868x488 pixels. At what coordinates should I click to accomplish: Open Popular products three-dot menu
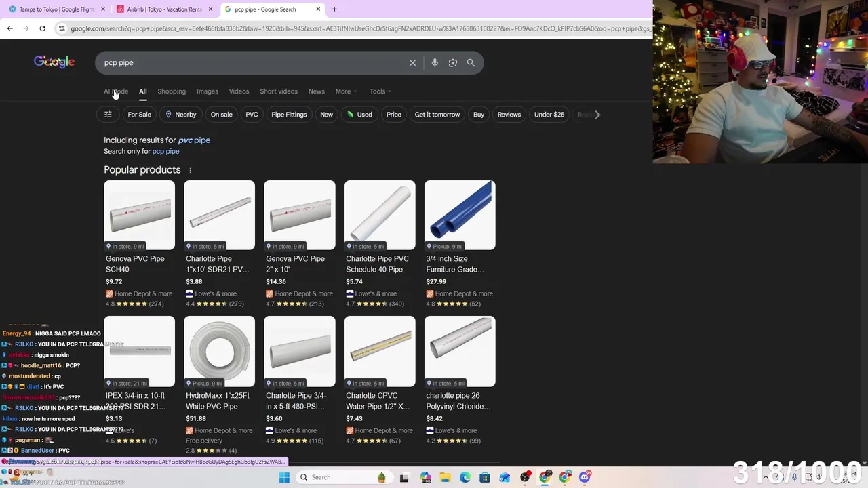tap(190, 170)
